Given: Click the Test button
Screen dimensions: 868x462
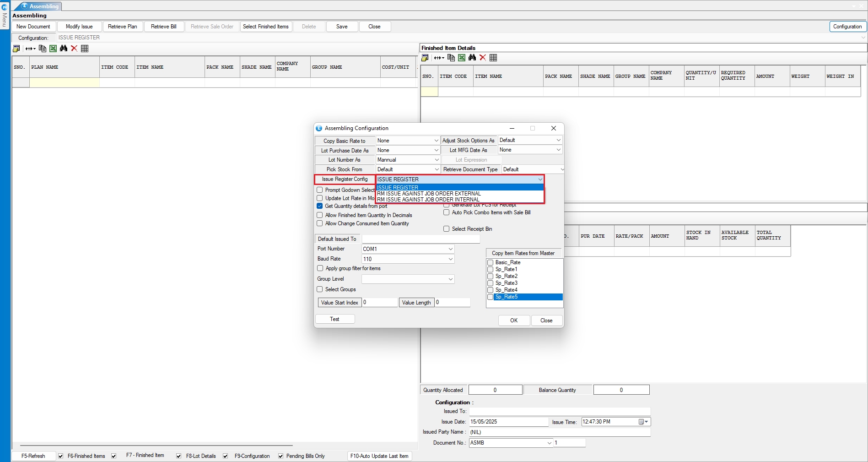Looking at the screenshot, I should pyautogui.click(x=334, y=319).
